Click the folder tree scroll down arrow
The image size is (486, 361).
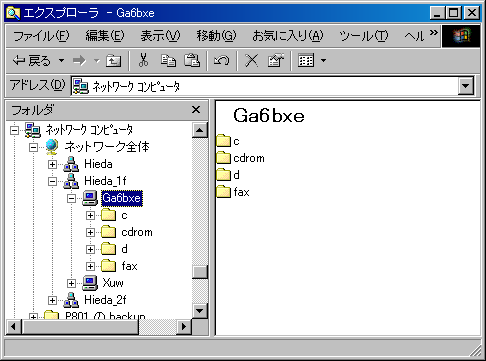tap(200, 311)
